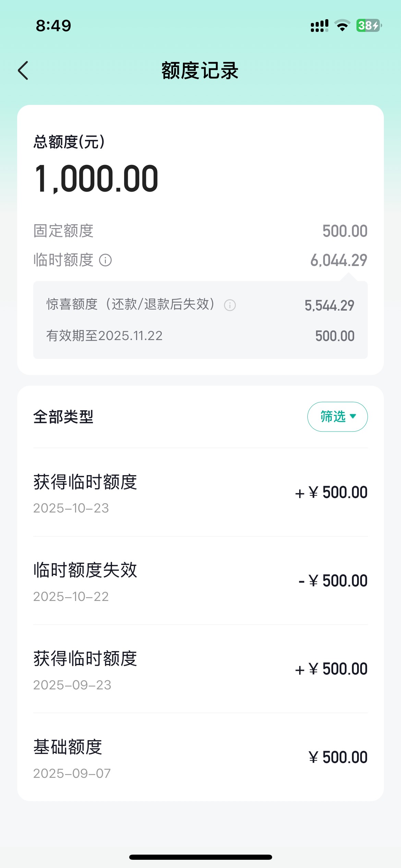This screenshot has width=401, height=868.
Task: Tap info icon beside 临时额度
Action: click(x=105, y=260)
